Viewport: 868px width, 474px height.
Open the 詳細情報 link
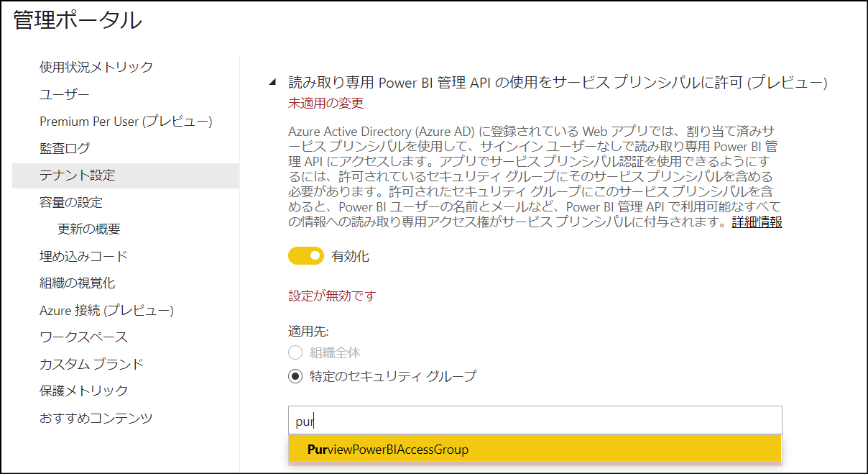pyautogui.click(x=757, y=222)
